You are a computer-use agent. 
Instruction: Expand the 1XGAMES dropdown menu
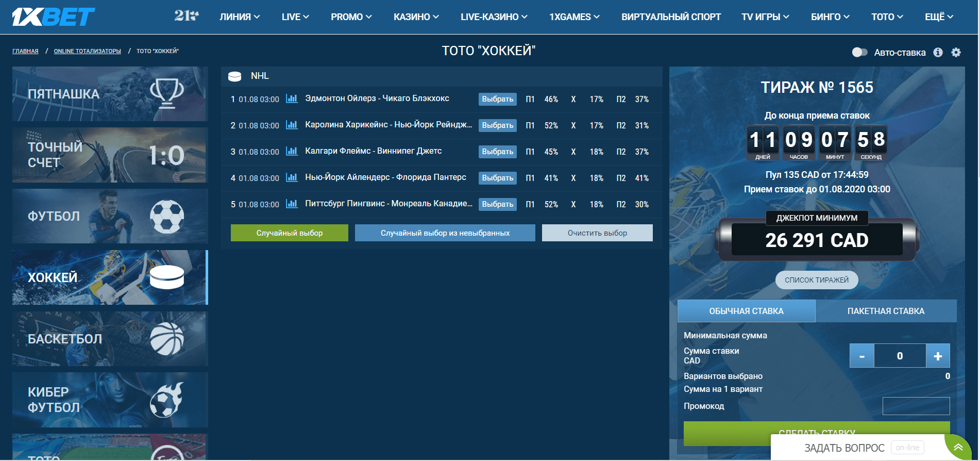click(x=575, y=17)
